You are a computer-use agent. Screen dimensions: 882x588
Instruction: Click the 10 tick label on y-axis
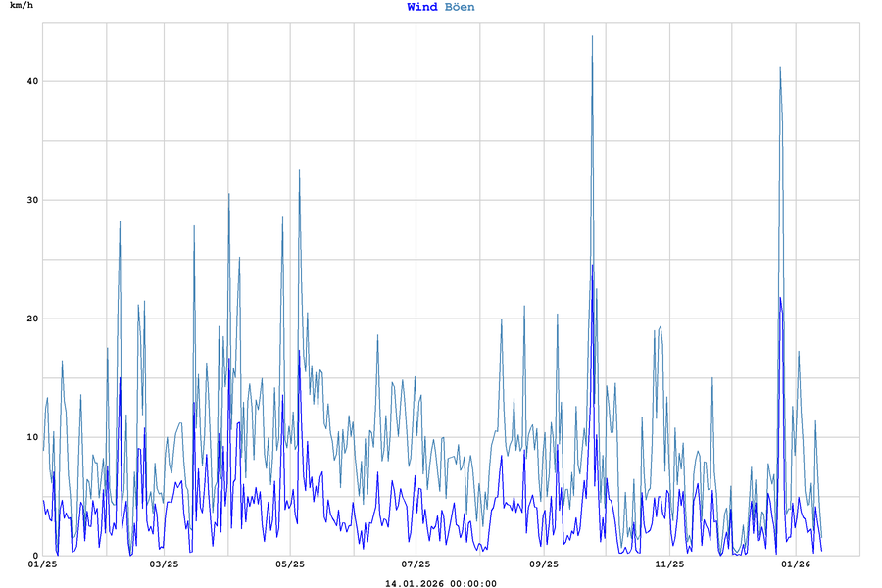[x=31, y=437]
